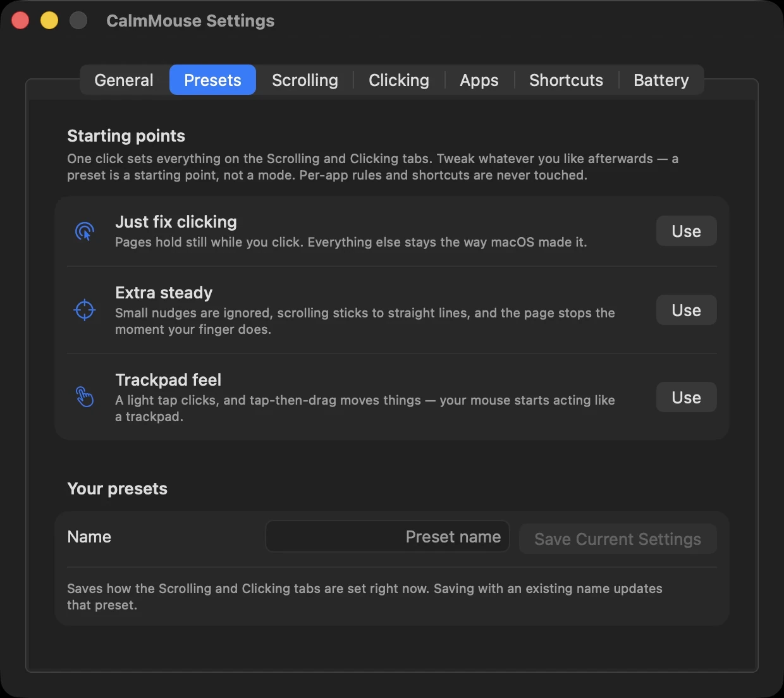Click the Trackpad feel title
784x698 pixels.
tap(168, 380)
